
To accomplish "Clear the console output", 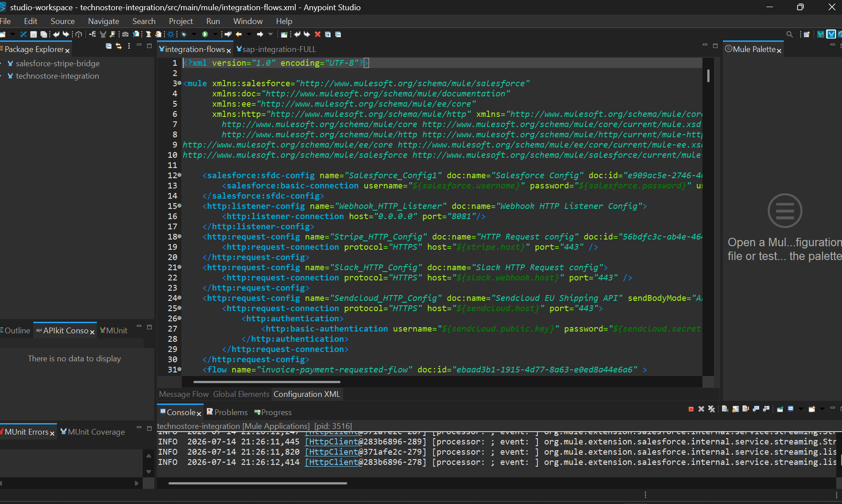I will coord(725,409).
